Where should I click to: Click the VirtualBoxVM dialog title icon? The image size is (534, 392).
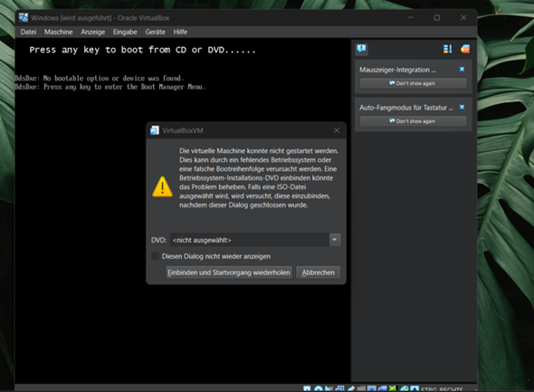[155, 130]
